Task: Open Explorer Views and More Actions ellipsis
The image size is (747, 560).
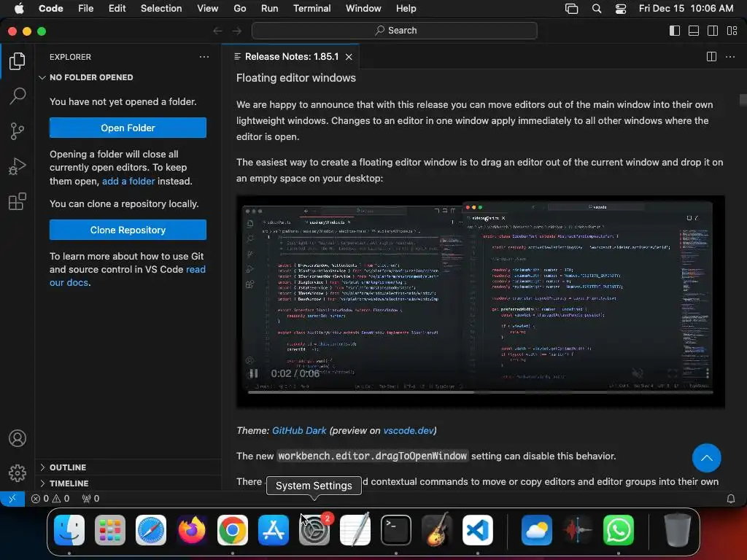Action: [204, 57]
